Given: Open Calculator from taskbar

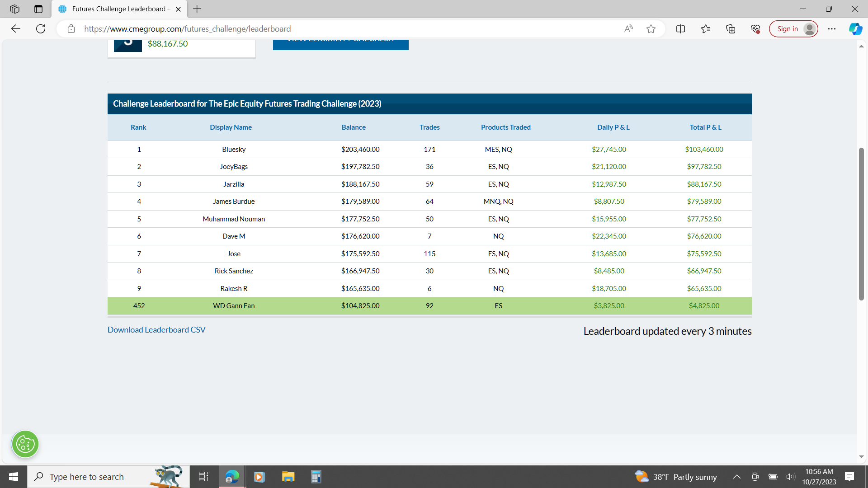Looking at the screenshot, I should [316, 477].
